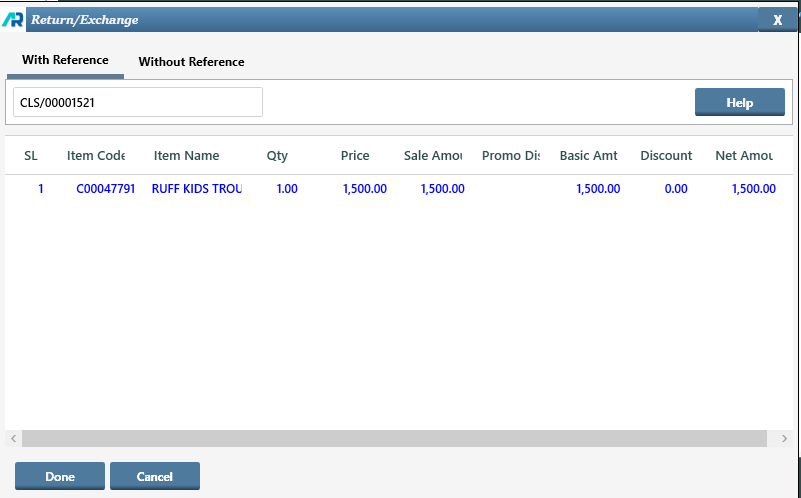Viewport: 801px width, 498px height.
Task: Select the Discount cell 0.00
Action: point(676,189)
